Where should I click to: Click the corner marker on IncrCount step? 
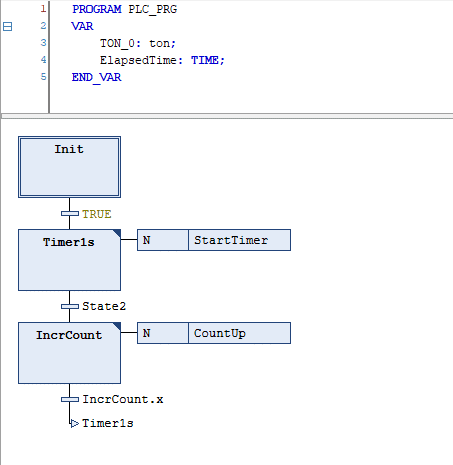tap(117, 326)
